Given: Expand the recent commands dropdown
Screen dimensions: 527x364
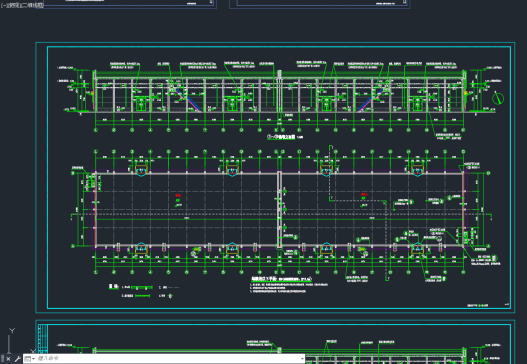Looking at the screenshot, I should [30, 359].
